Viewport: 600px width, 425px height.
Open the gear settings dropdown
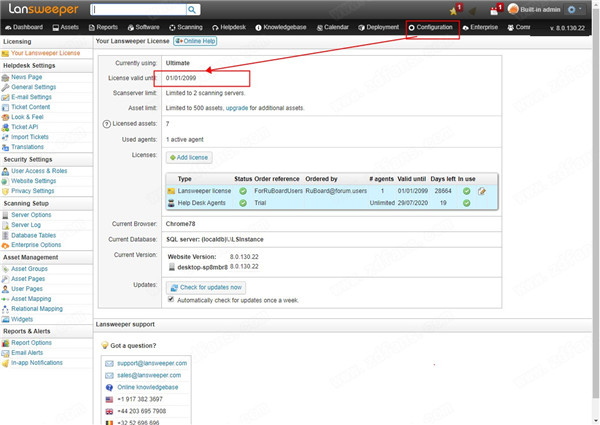click(x=574, y=10)
